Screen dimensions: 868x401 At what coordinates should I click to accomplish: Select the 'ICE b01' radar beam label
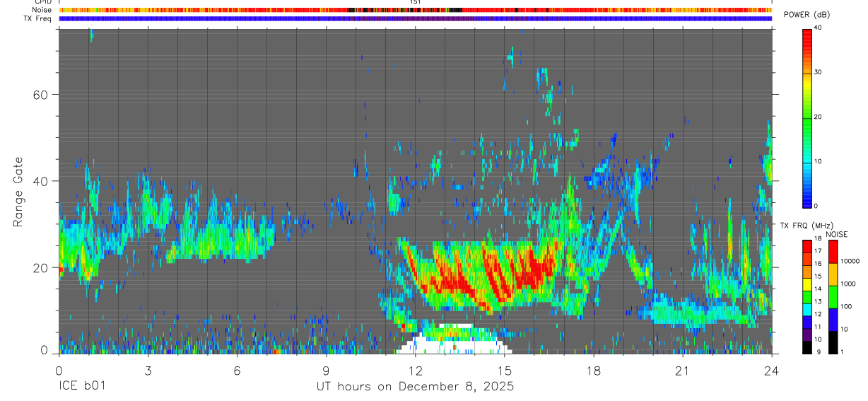(x=83, y=386)
